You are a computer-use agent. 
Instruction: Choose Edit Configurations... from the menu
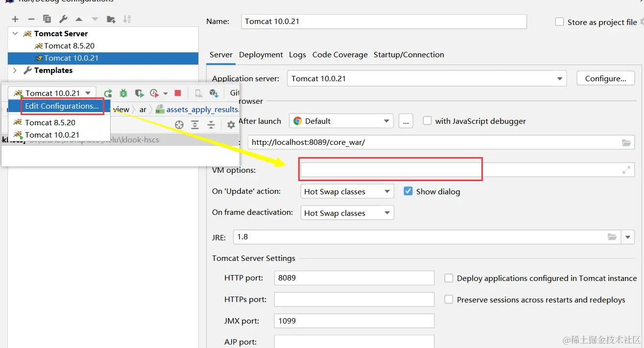click(x=62, y=106)
